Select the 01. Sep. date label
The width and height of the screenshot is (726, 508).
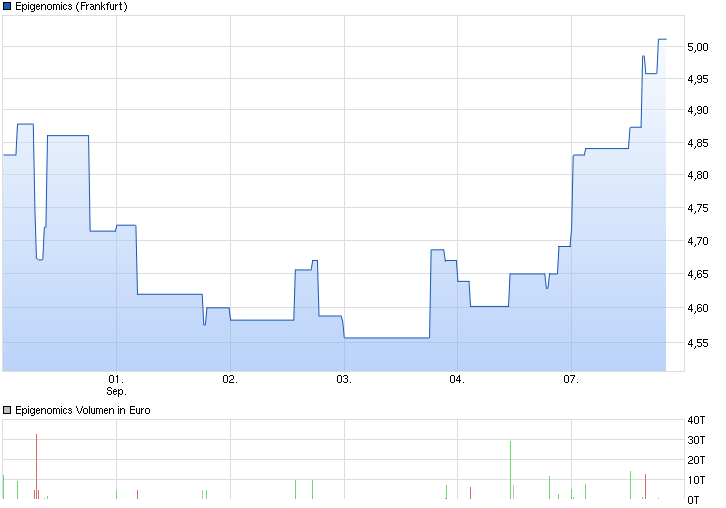click(x=116, y=385)
